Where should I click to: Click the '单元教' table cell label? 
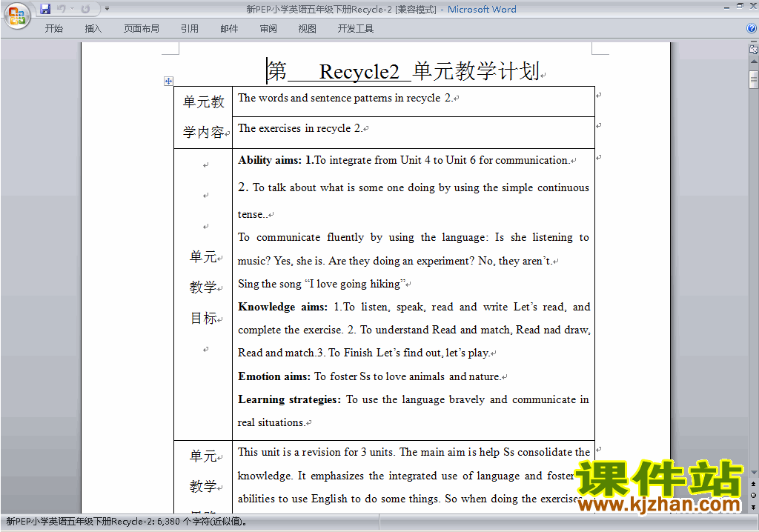[x=204, y=102]
